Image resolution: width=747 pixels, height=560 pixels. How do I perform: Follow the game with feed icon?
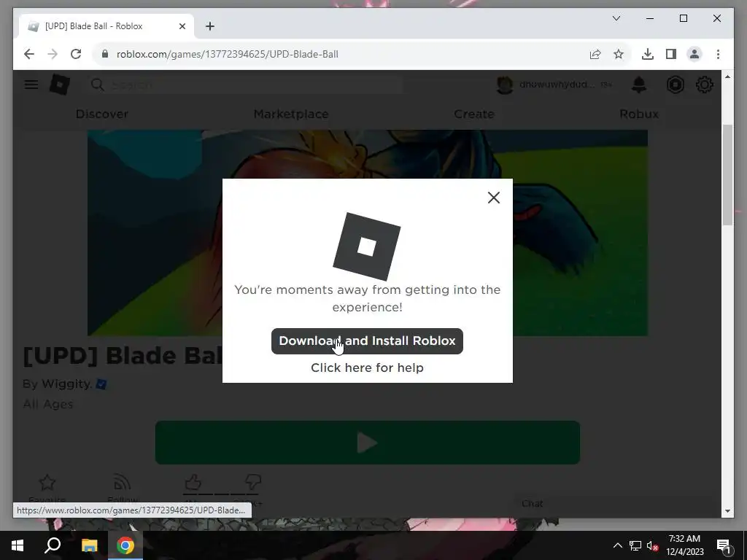pyautogui.click(x=123, y=483)
